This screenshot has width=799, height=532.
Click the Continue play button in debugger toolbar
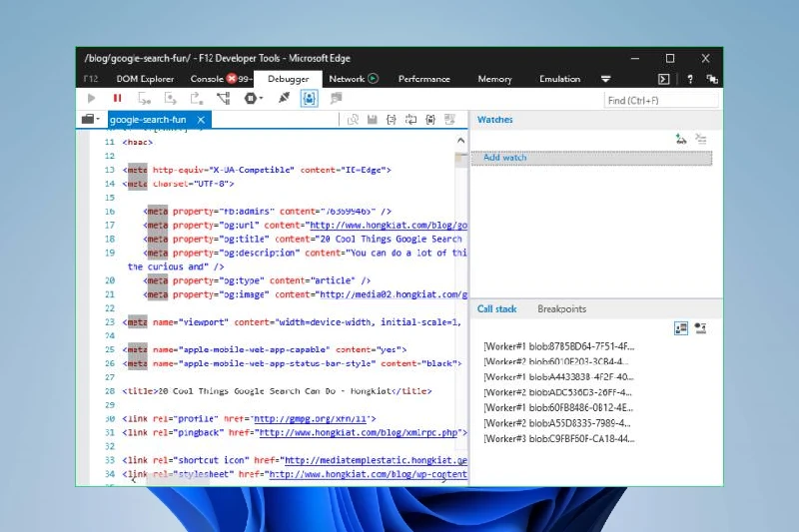click(x=91, y=98)
